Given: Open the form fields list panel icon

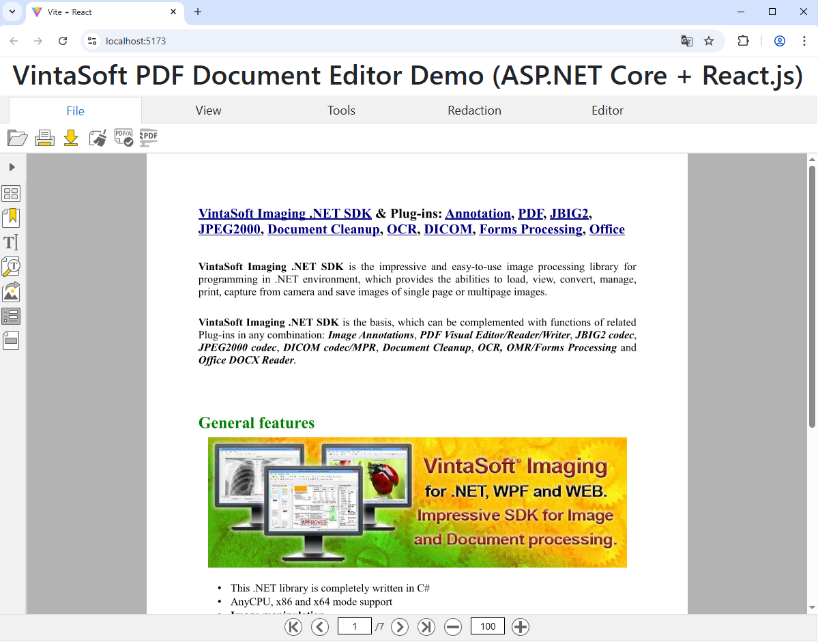Looking at the screenshot, I should [x=11, y=316].
